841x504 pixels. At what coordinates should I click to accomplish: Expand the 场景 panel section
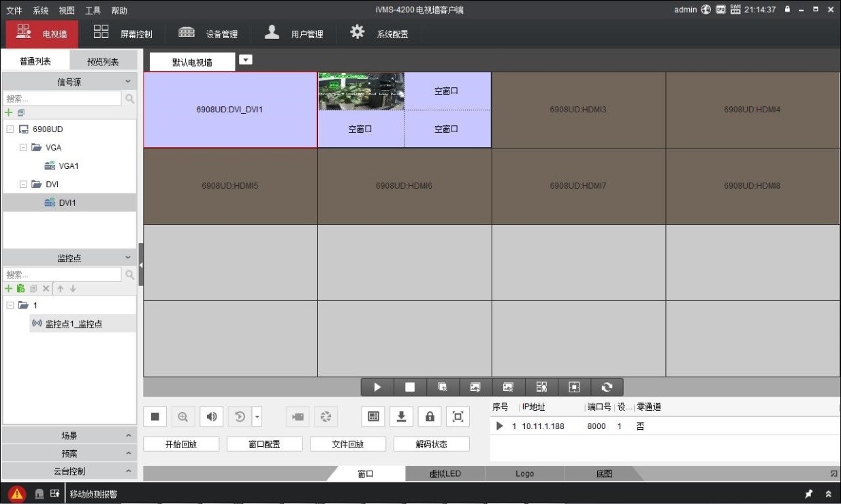[x=69, y=435]
